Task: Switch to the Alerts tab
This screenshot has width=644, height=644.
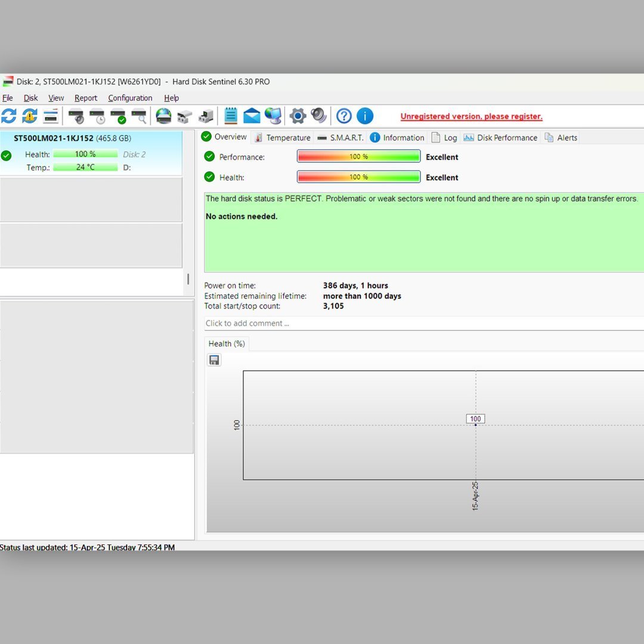Action: pyautogui.click(x=561, y=138)
